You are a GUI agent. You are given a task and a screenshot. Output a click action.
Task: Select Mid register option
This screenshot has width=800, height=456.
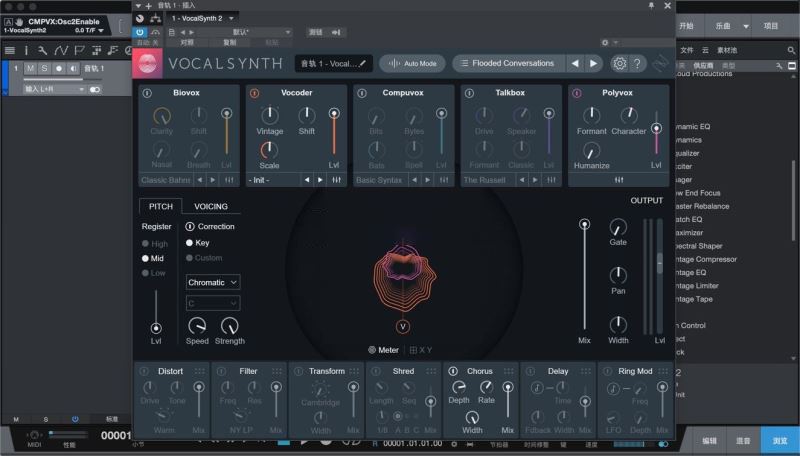153,259
